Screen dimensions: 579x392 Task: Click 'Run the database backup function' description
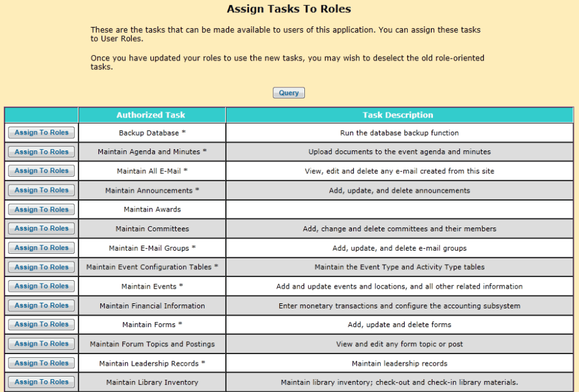point(400,133)
